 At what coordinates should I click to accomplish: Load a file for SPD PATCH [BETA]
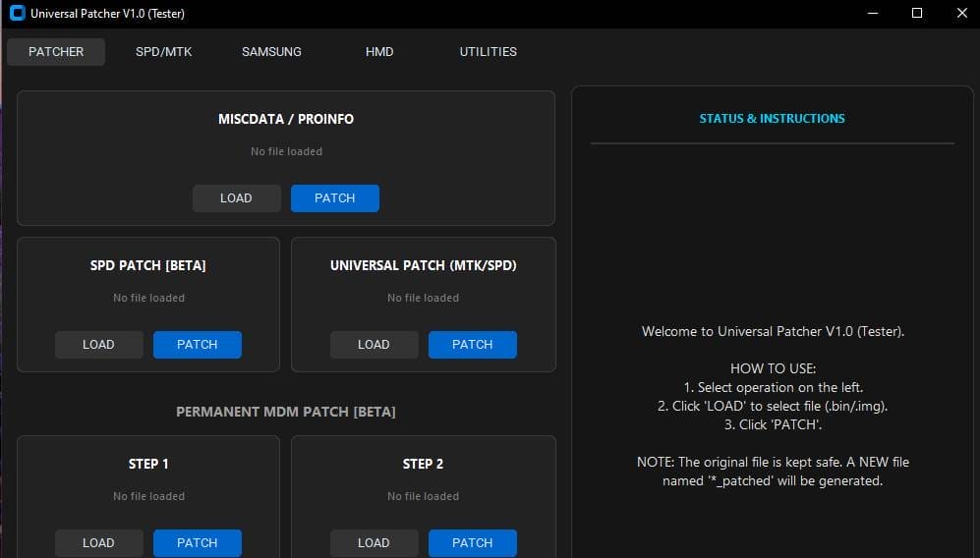pos(98,344)
